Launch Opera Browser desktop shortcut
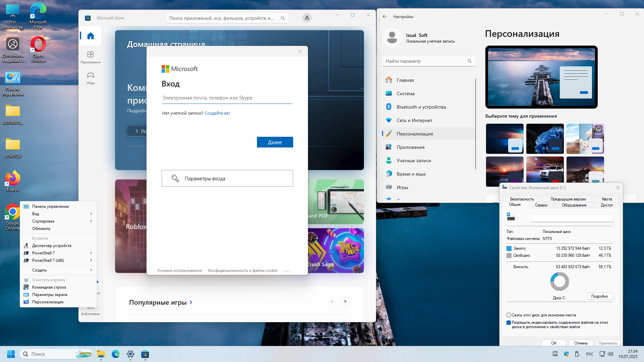Screen dimensions: 644x362 (x=38, y=50)
